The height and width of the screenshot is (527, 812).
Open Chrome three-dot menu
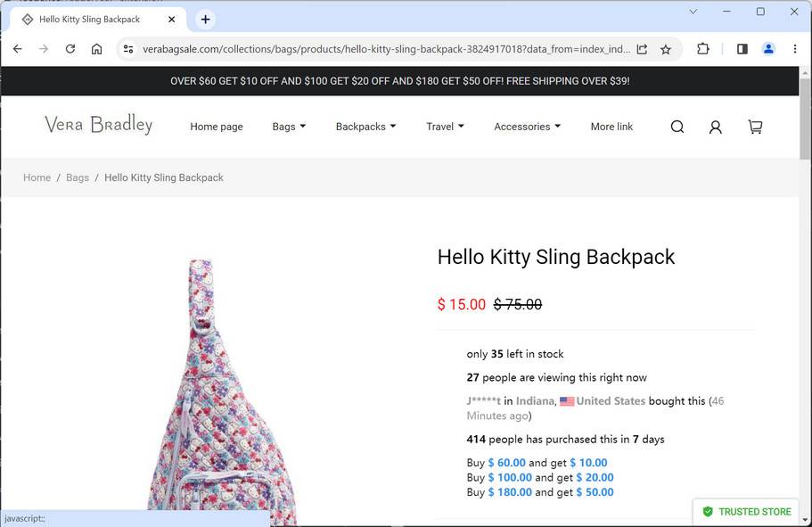point(794,49)
